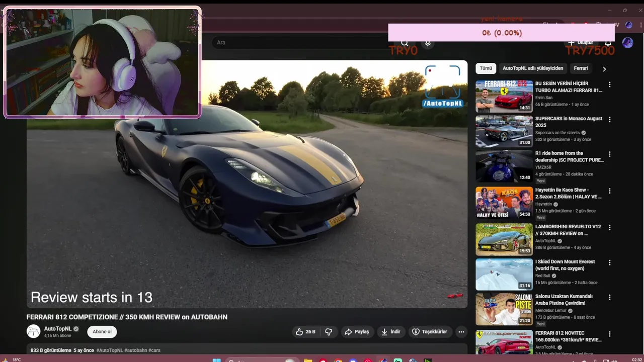Click the Teşekkürler thanks button
644x362 pixels.
click(x=430, y=332)
